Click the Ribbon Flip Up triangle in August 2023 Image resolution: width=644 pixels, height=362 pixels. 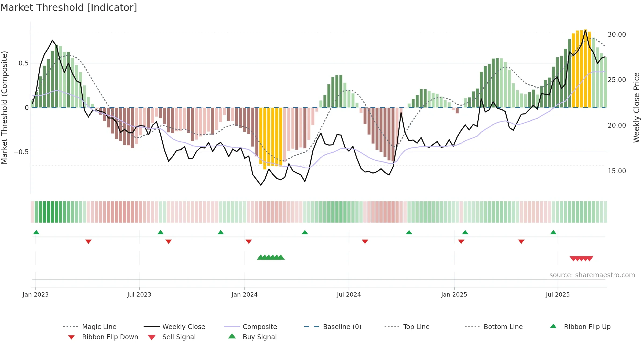coord(160,232)
